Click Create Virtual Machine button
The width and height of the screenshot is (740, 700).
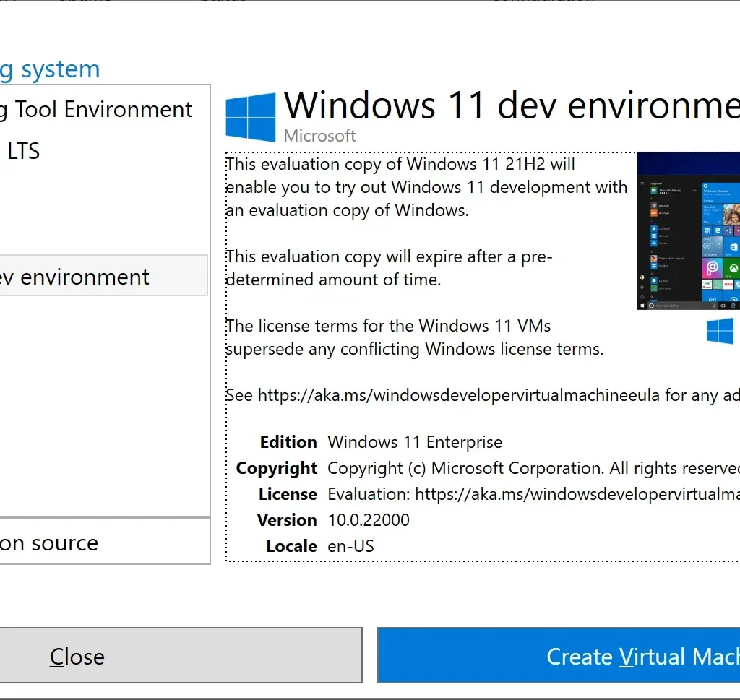pyautogui.click(x=559, y=655)
